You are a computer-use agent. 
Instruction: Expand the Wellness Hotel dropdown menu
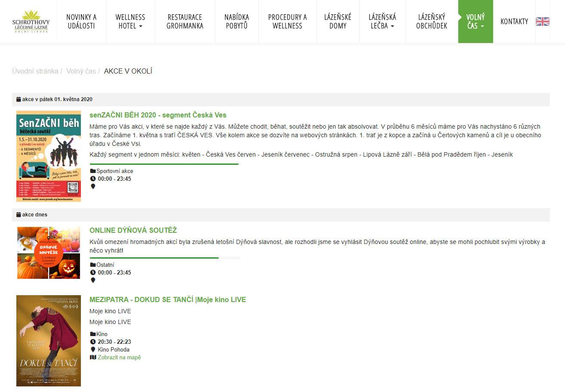pos(130,22)
